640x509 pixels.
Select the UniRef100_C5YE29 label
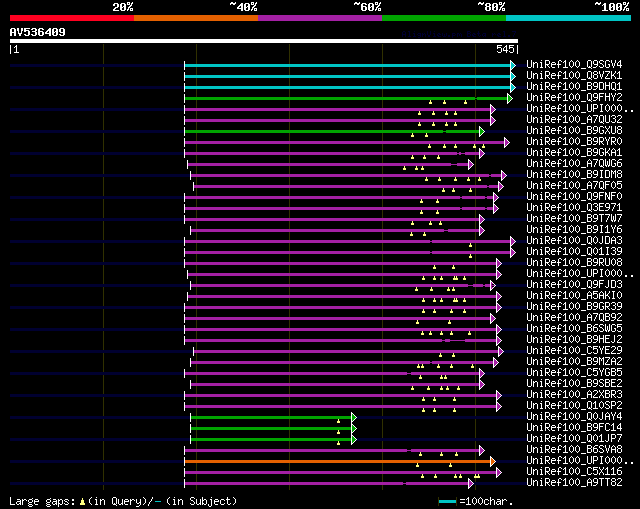(x=574, y=351)
